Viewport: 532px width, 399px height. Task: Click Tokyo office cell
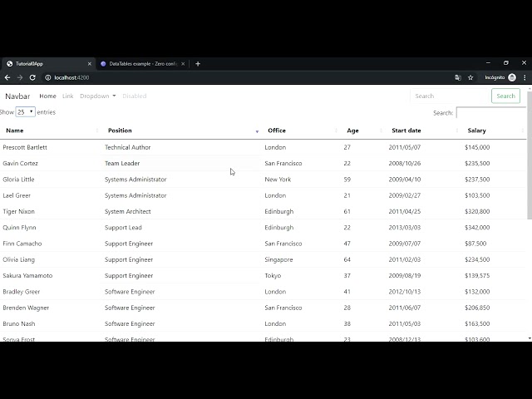click(273, 275)
